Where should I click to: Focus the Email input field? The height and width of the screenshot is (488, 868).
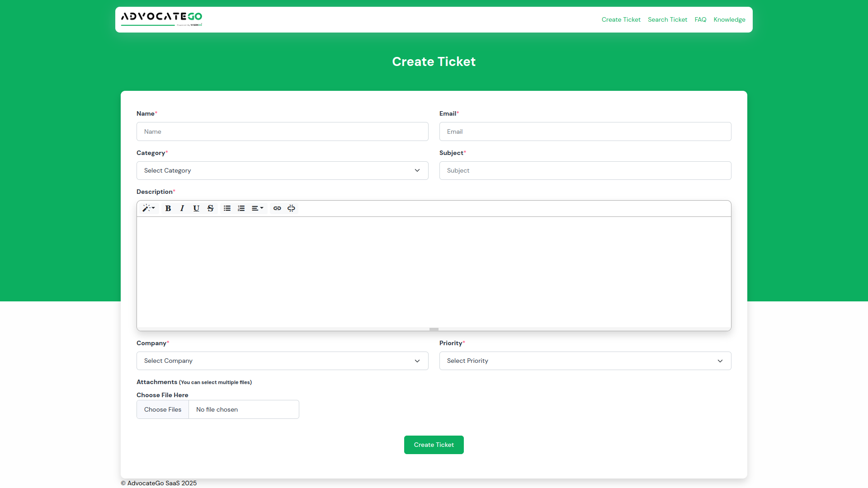(x=585, y=131)
